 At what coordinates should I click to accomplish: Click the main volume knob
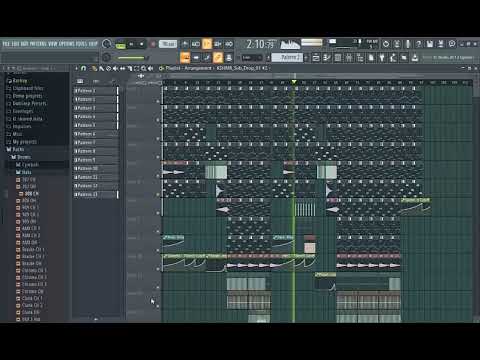[106, 44]
